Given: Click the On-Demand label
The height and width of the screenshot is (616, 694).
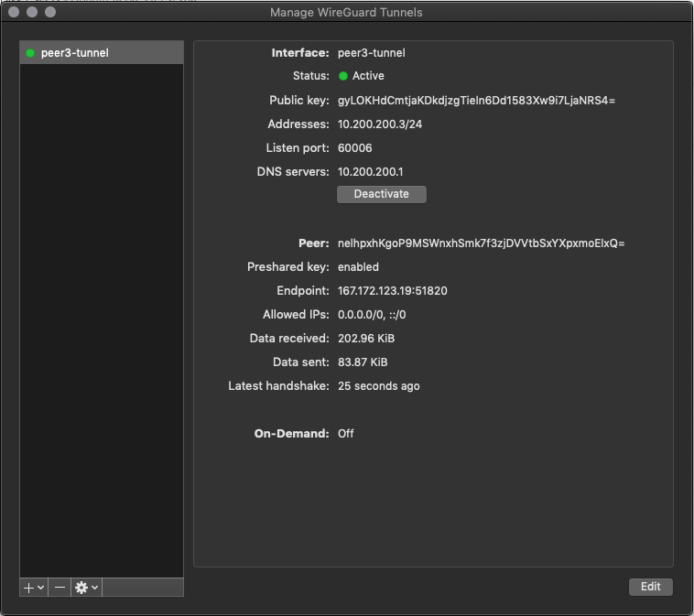Looking at the screenshot, I should (x=292, y=434).
